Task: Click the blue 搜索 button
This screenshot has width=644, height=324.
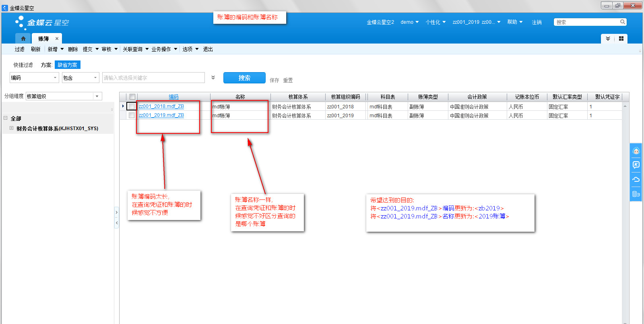Action: click(x=244, y=78)
